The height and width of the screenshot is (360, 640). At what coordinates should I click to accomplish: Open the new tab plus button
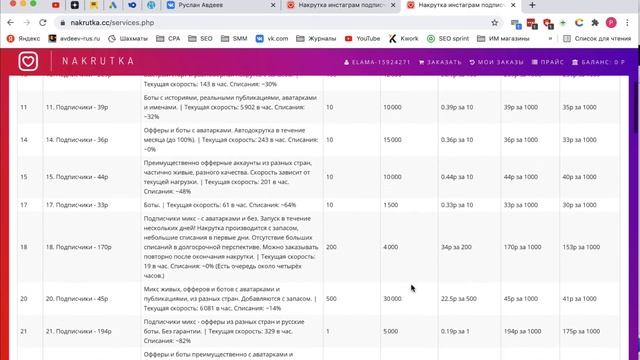pyautogui.click(x=532, y=5)
